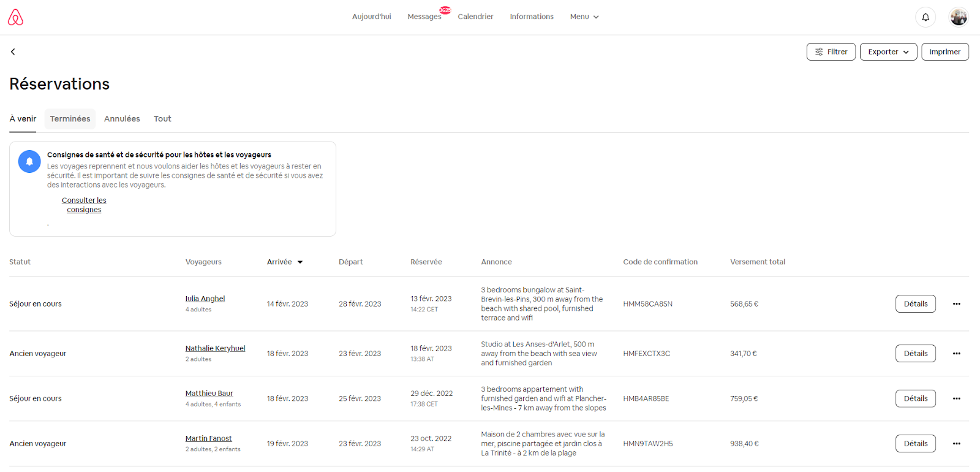Click the Réservée column header
This screenshot has width=980, height=472.
point(426,262)
